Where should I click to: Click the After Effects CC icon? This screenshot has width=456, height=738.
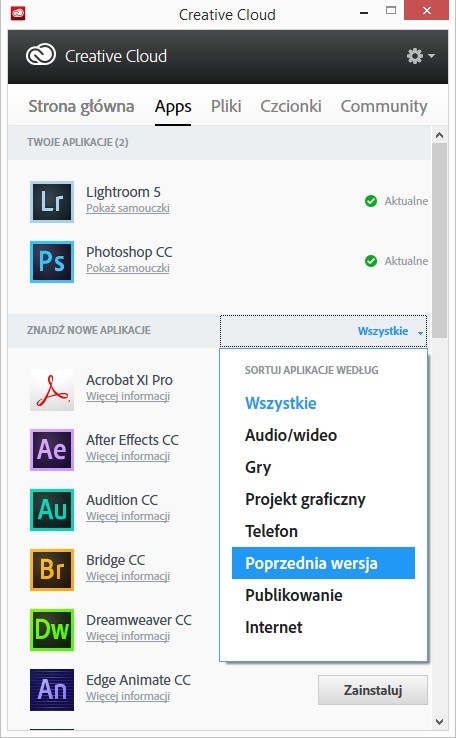point(52,450)
